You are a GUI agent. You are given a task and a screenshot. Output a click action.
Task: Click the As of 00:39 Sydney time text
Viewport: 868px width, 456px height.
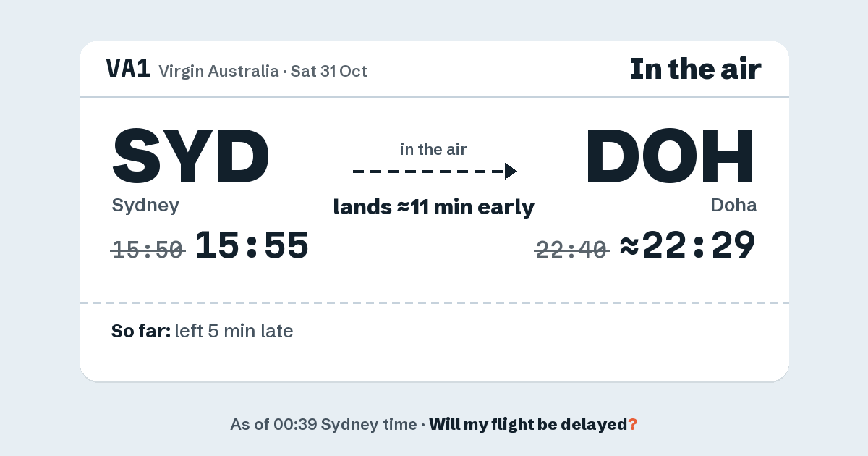click(323, 424)
